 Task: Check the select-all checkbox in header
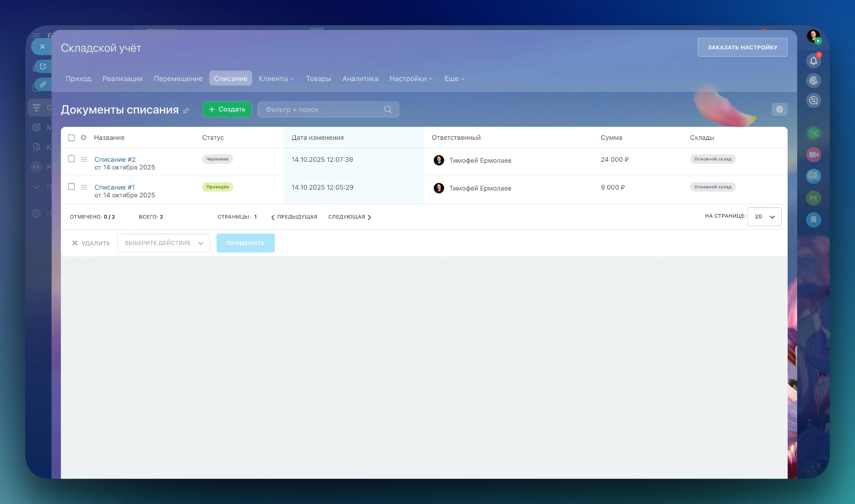point(71,138)
